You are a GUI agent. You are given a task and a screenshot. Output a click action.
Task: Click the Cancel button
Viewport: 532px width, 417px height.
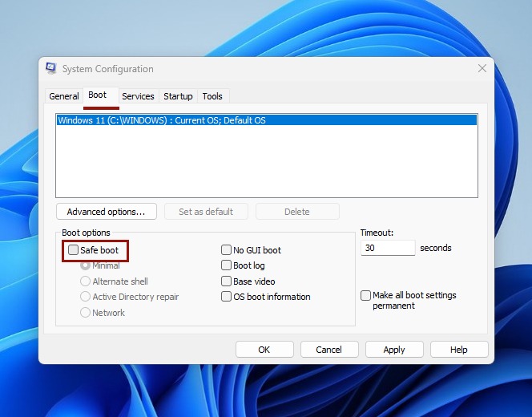tap(329, 350)
